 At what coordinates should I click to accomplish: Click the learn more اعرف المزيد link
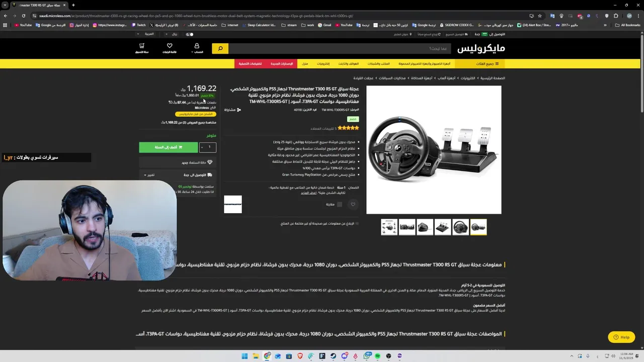(308, 193)
